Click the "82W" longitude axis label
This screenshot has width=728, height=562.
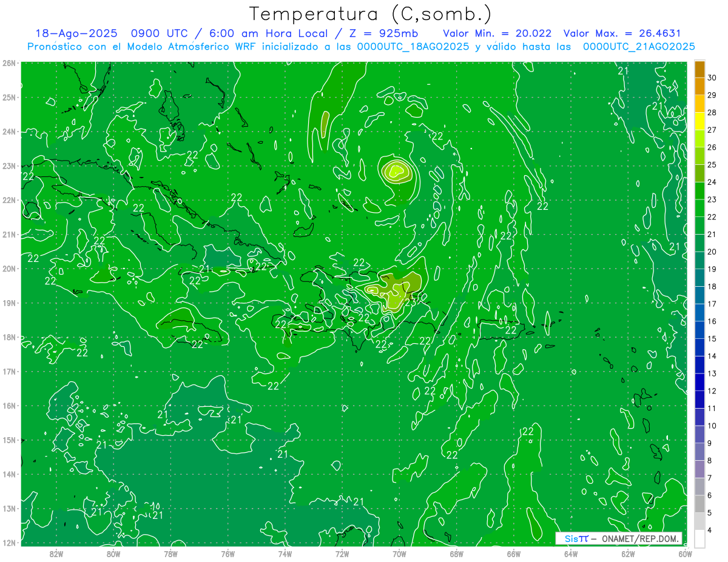tap(56, 554)
